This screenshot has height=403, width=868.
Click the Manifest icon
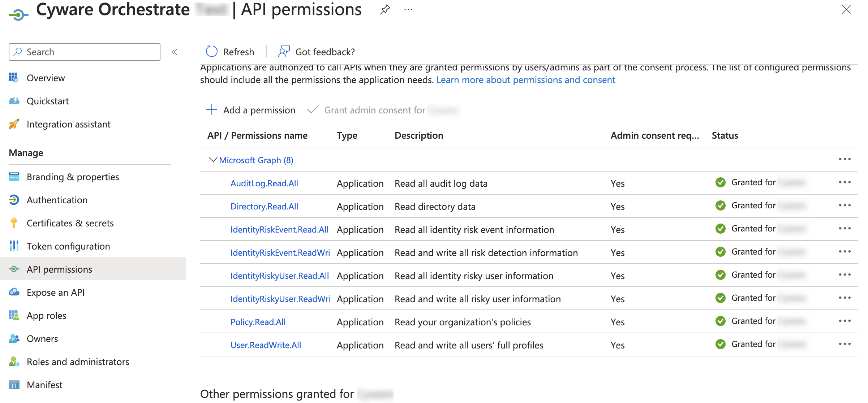click(x=14, y=385)
